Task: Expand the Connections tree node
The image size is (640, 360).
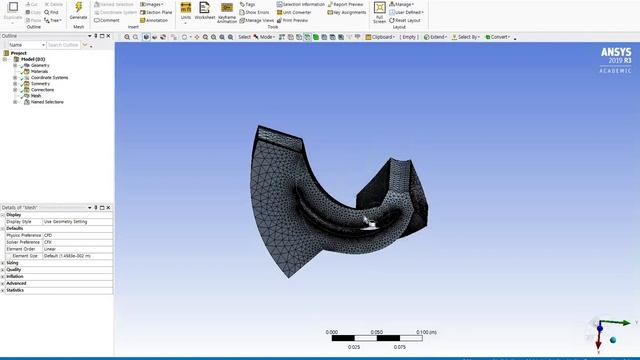Action: click(x=15, y=90)
